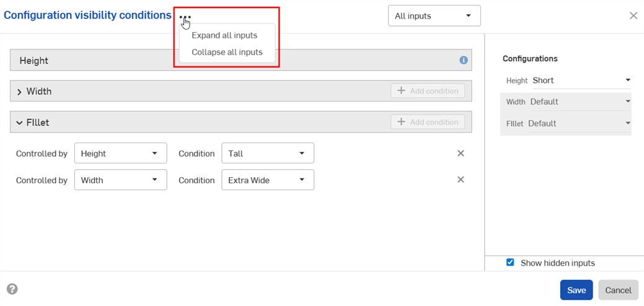Open the Controlled by Height dropdown
This screenshot has width=644, height=306.
point(120,154)
